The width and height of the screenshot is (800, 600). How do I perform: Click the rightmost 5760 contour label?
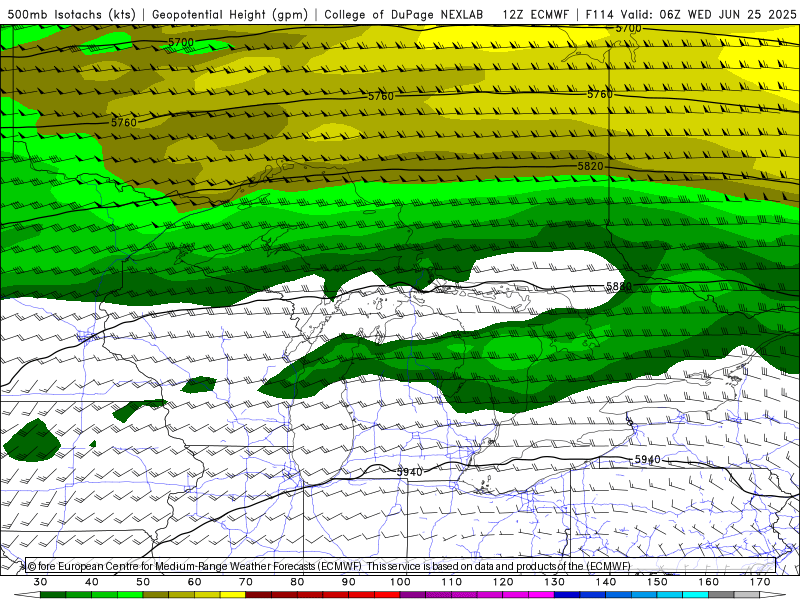pyautogui.click(x=600, y=94)
